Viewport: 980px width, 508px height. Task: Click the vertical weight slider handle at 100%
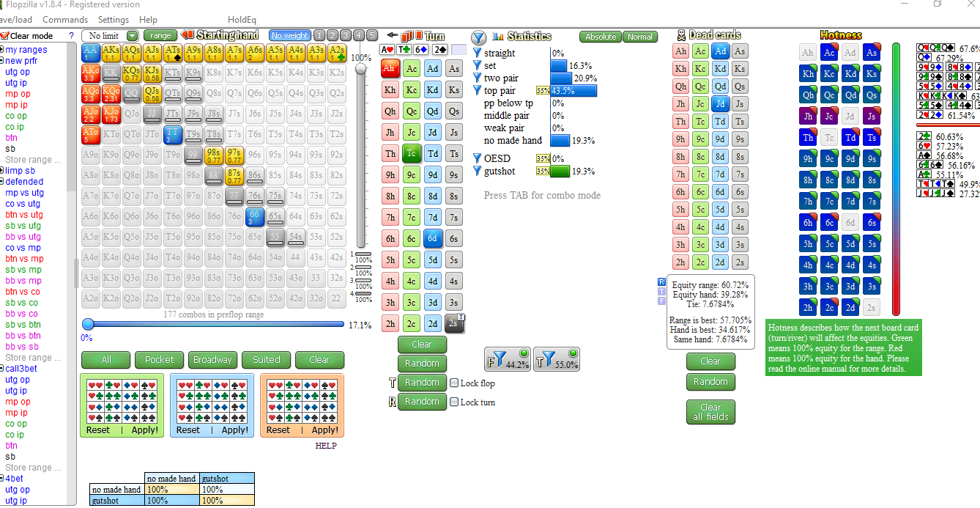click(x=360, y=69)
